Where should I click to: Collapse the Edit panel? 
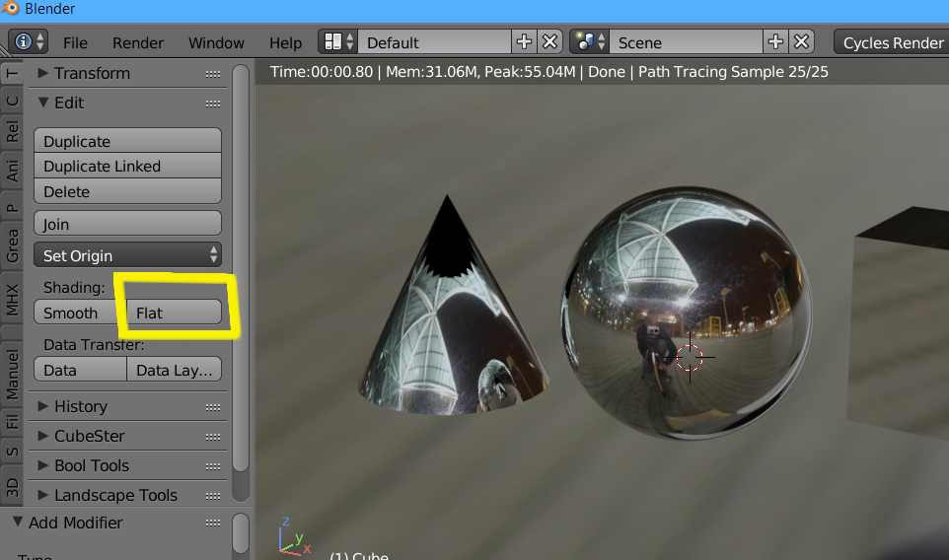pyautogui.click(x=43, y=103)
